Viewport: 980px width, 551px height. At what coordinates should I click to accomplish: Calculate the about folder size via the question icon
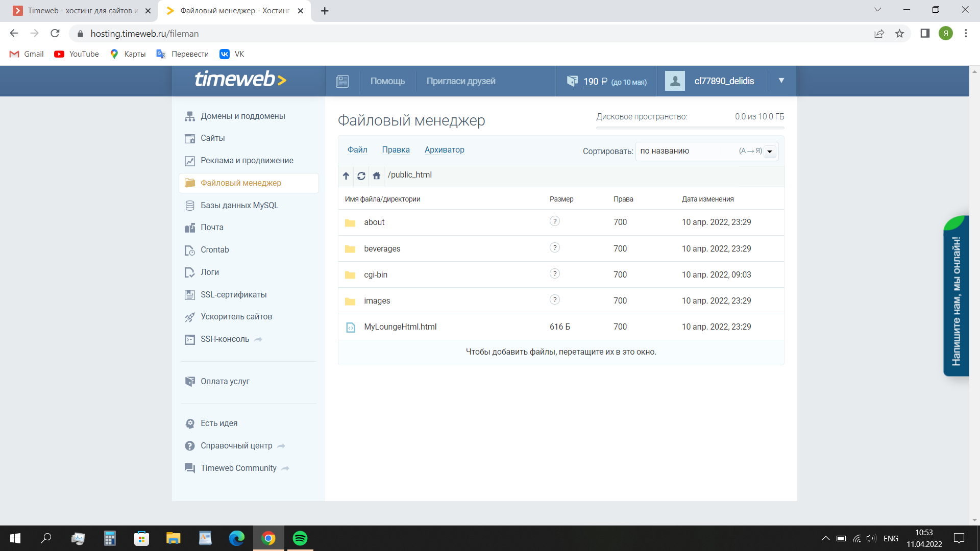[555, 221]
